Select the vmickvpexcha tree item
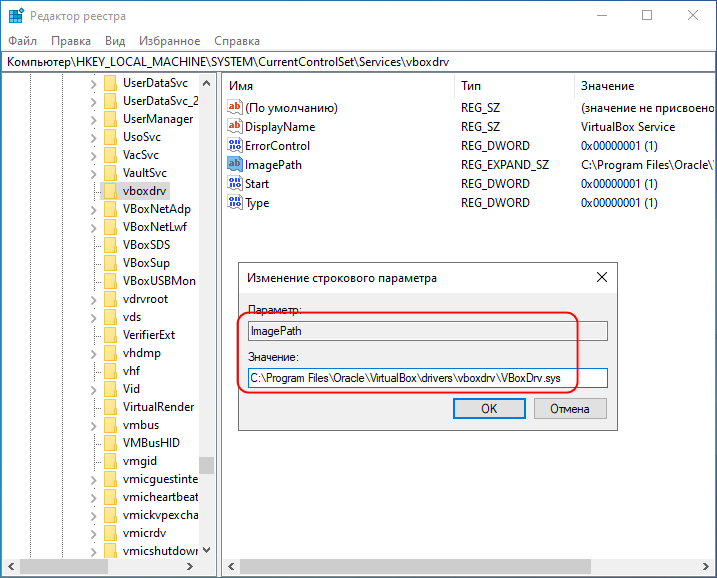The image size is (717, 578). pos(160,515)
